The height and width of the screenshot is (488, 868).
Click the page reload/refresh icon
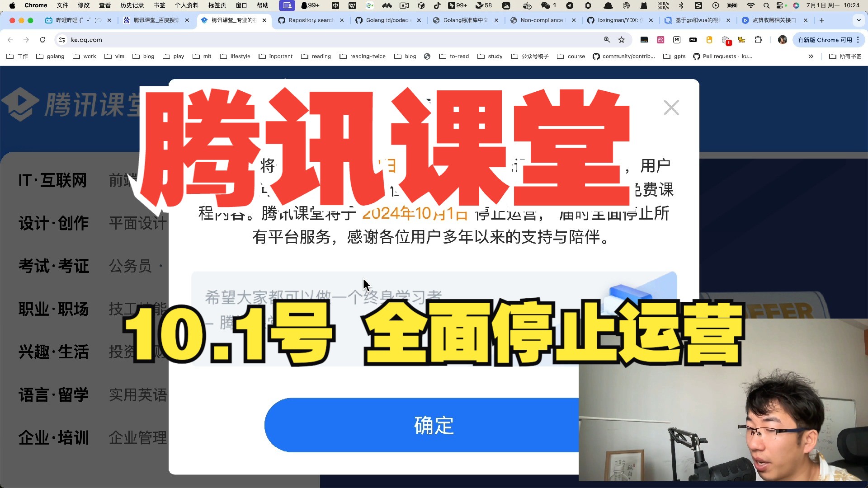point(43,40)
